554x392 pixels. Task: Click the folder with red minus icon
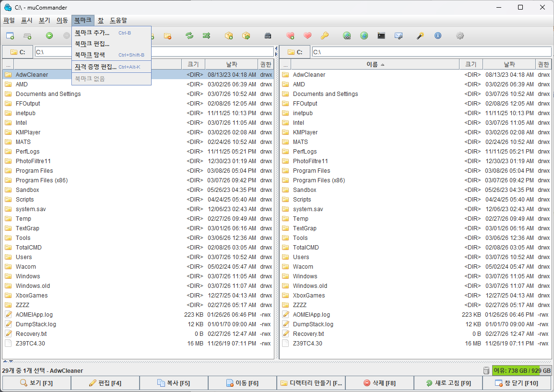click(167, 36)
